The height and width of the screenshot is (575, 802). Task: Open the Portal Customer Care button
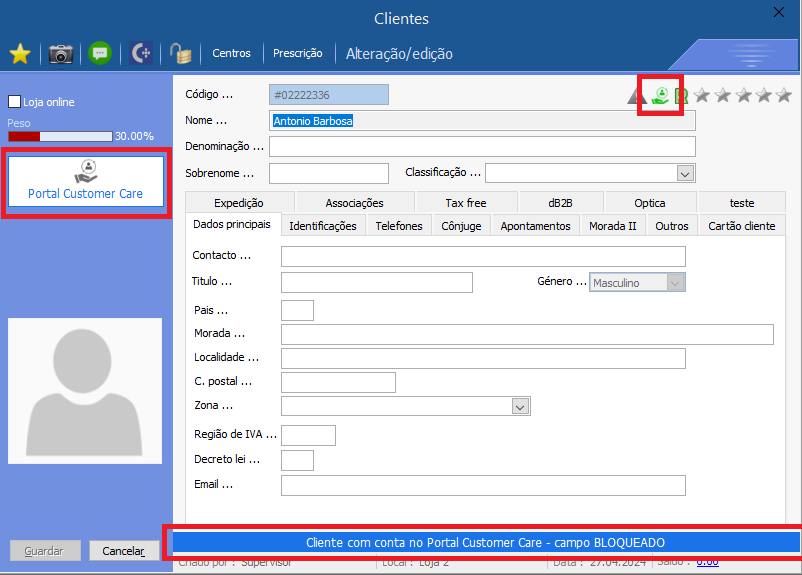click(86, 181)
